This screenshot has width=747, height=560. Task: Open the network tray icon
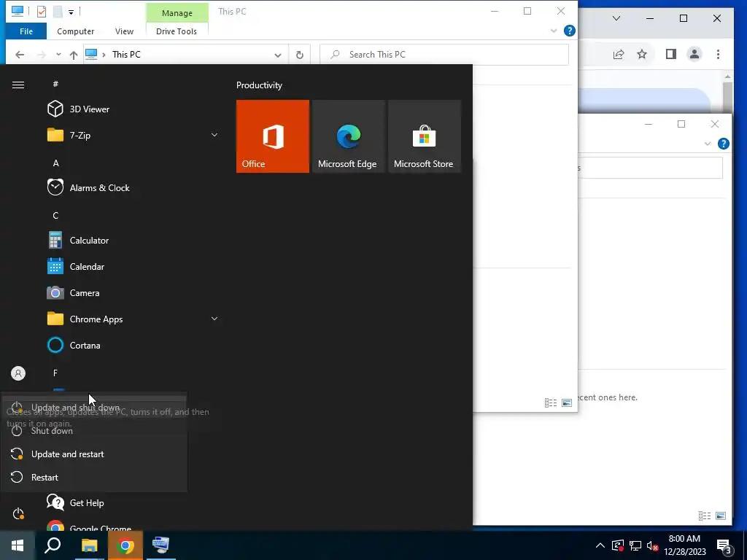coord(635,545)
